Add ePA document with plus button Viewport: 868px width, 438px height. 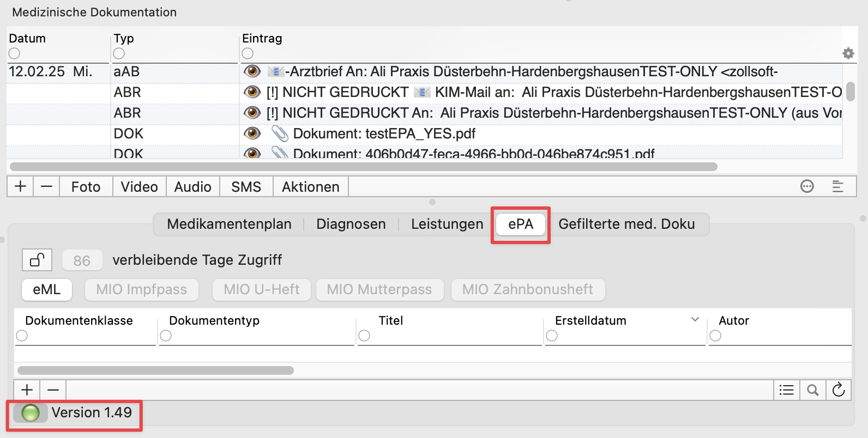27,390
